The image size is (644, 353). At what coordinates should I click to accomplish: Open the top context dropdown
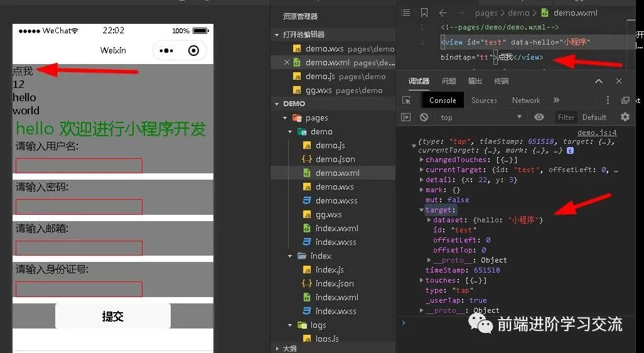pyautogui.click(x=481, y=117)
